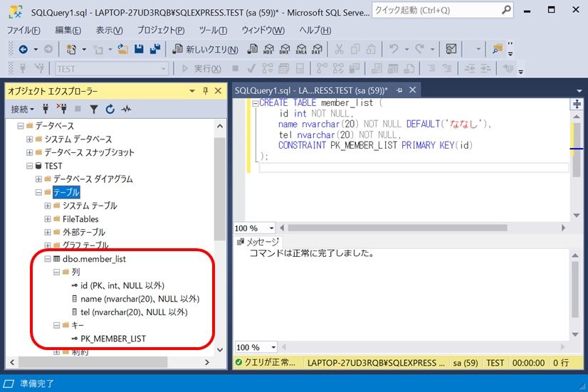Collapse the キー folder node
Image resolution: width=588 pixels, height=392 pixels.
point(56,325)
